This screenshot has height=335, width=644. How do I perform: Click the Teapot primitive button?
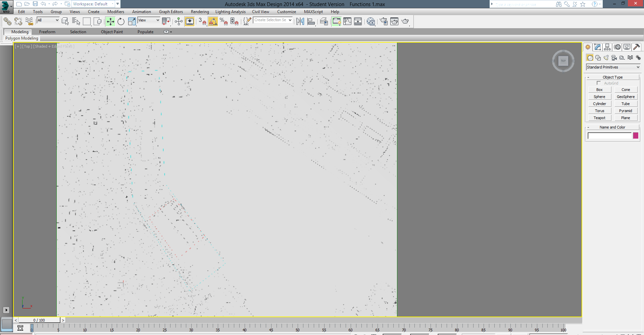599,118
